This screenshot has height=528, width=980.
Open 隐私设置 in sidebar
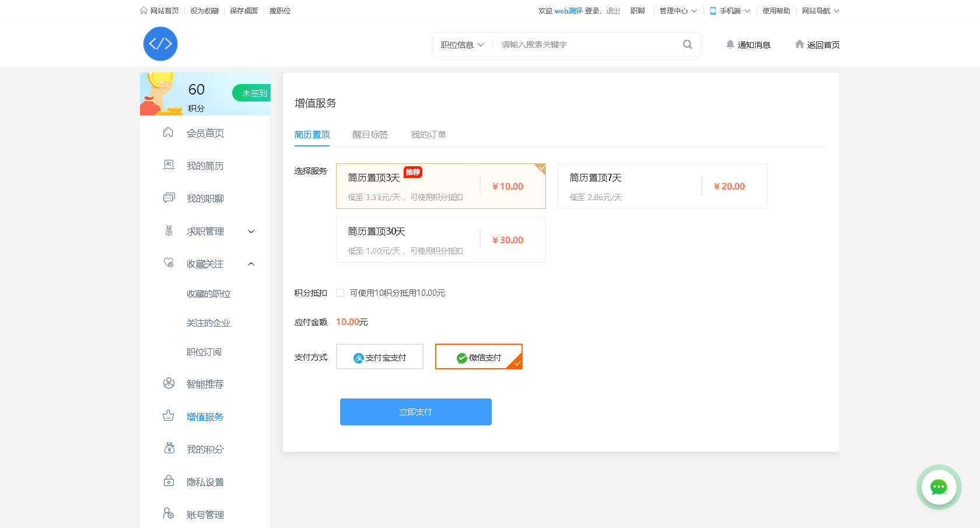pos(205,482)
